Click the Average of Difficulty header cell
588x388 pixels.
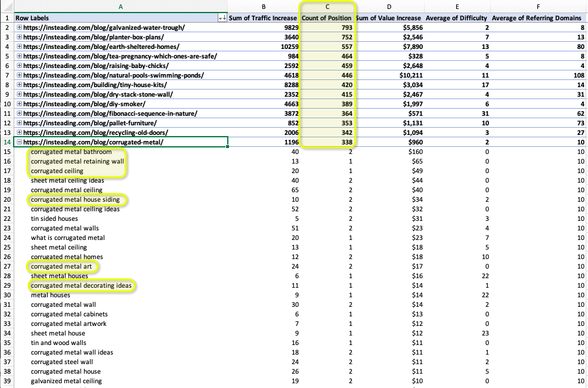coord(457,18)
